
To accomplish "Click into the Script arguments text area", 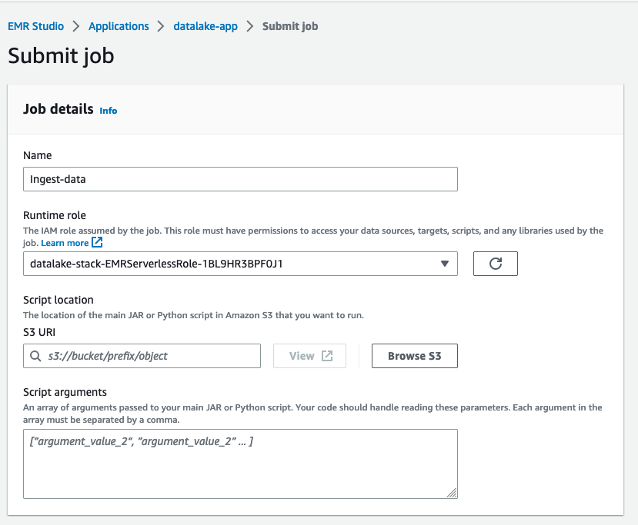I will 240,463.
